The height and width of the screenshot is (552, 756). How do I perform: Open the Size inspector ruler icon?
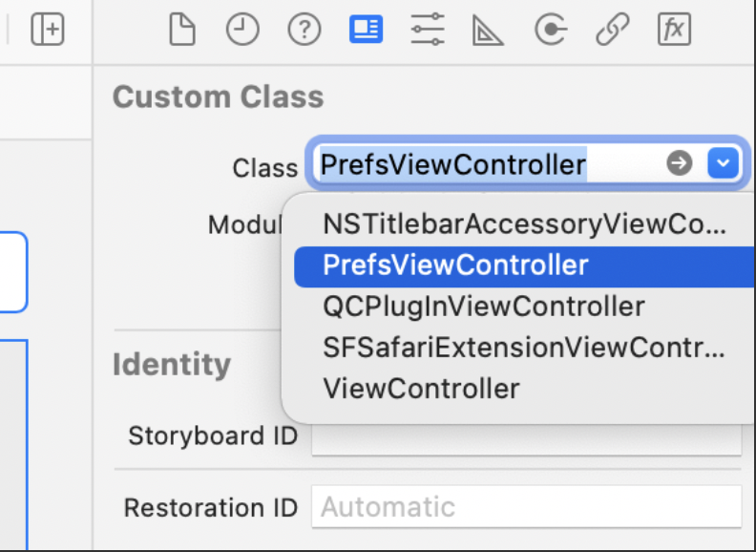coord(488,30)
